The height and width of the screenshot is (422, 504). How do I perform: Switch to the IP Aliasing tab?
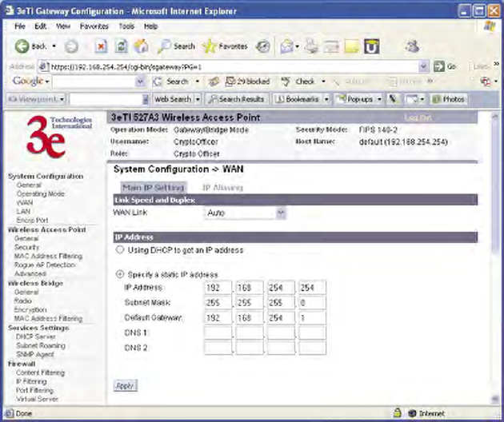[222, 188]
